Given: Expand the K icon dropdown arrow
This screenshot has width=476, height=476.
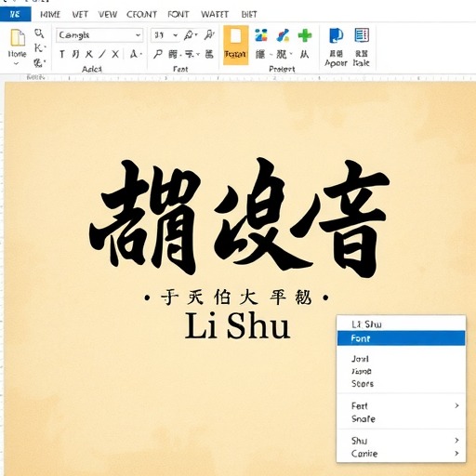Looking at the screenshot, I should [x=46, y=47].
